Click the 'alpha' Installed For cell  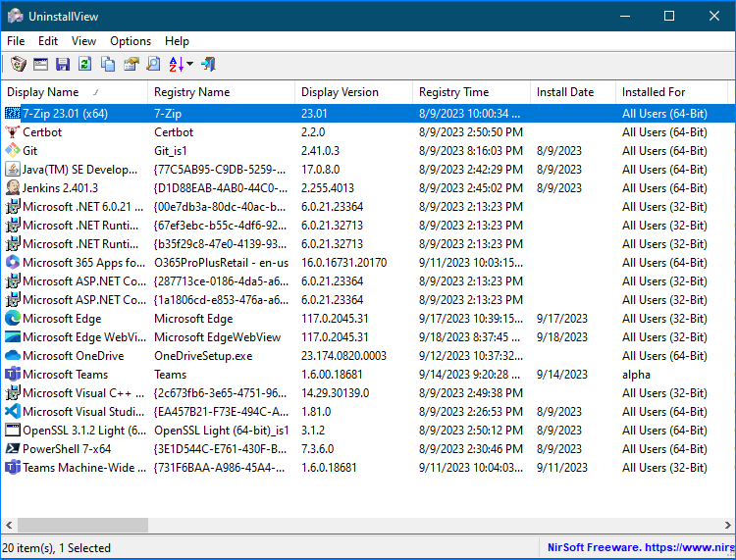pos(636,375)
